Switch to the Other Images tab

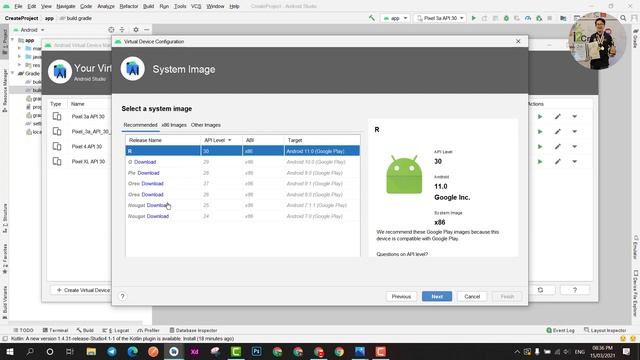coord(206,125)
